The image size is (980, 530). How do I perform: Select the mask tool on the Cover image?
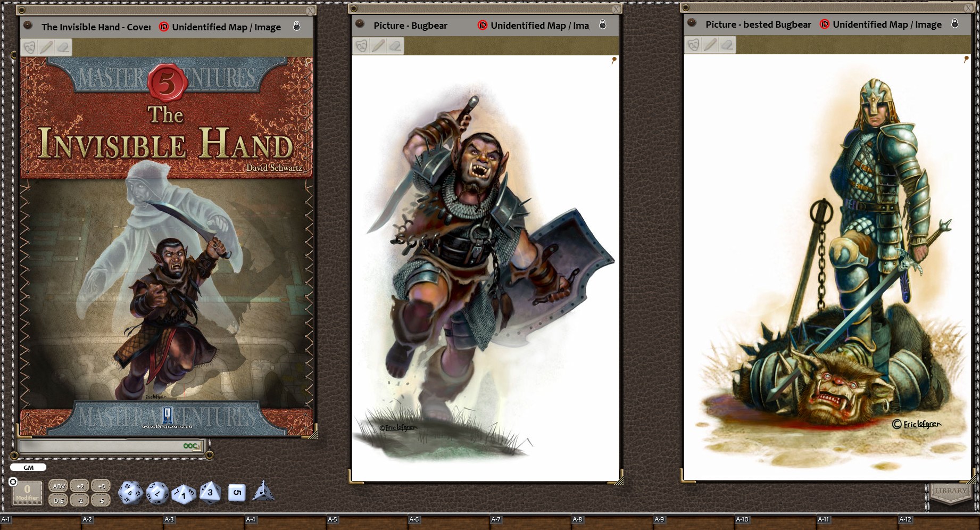tap(30, 47)
